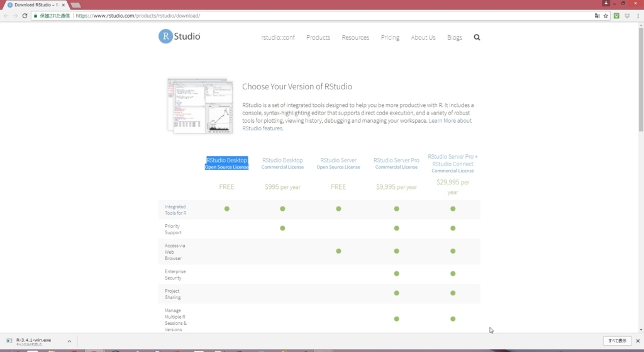Open About Us menu
The height and width of the screenshot is (352, 644).
pyautogui.click(x=423, y=37)
